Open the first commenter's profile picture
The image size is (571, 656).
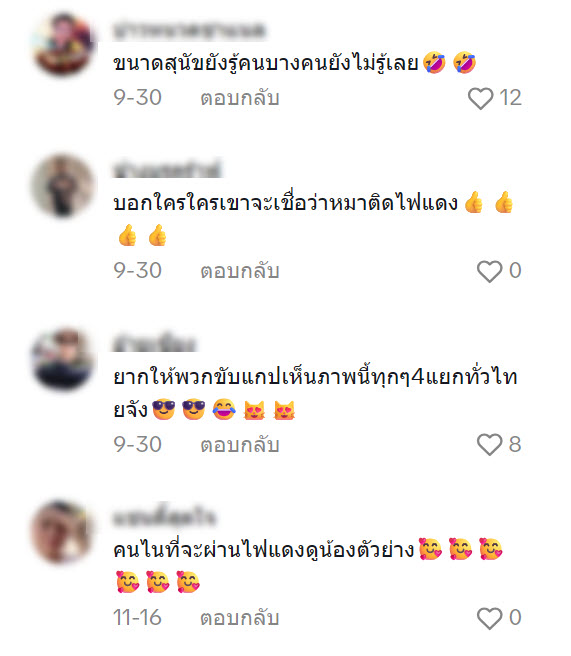coord(63,44)
